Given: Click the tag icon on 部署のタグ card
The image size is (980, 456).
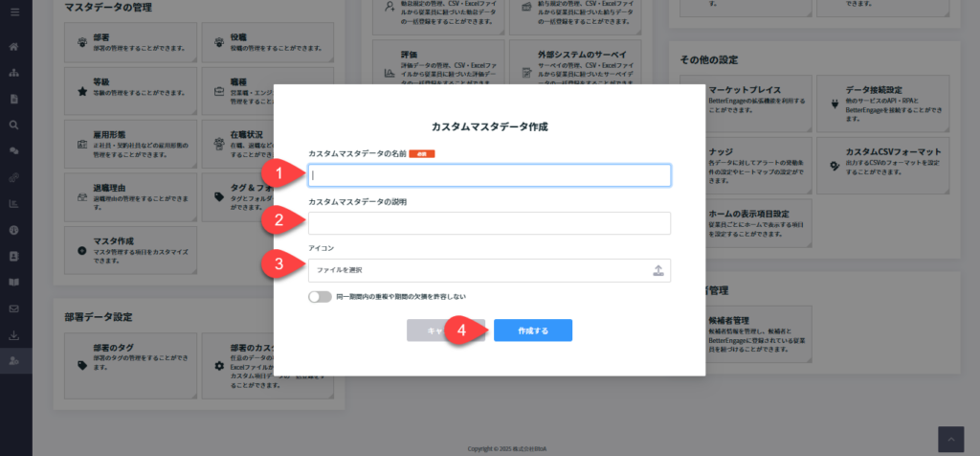Looking at the screenshot, I should pyautogui.click(x=82, y=366).
